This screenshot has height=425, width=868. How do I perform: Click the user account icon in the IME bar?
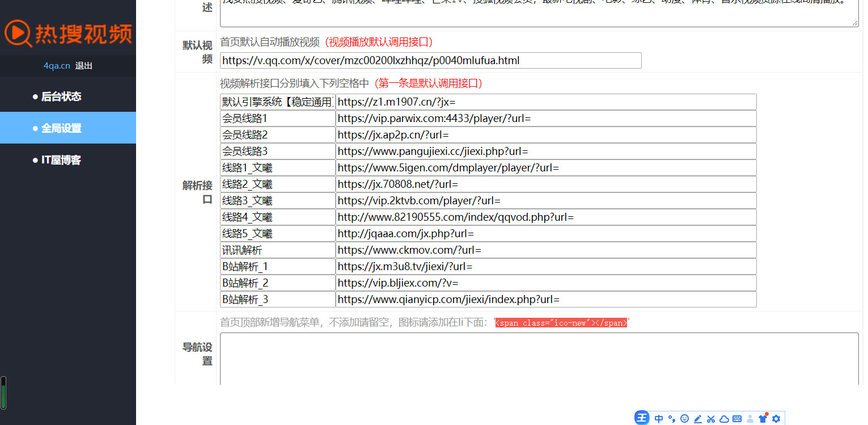(x=750, y=418)
